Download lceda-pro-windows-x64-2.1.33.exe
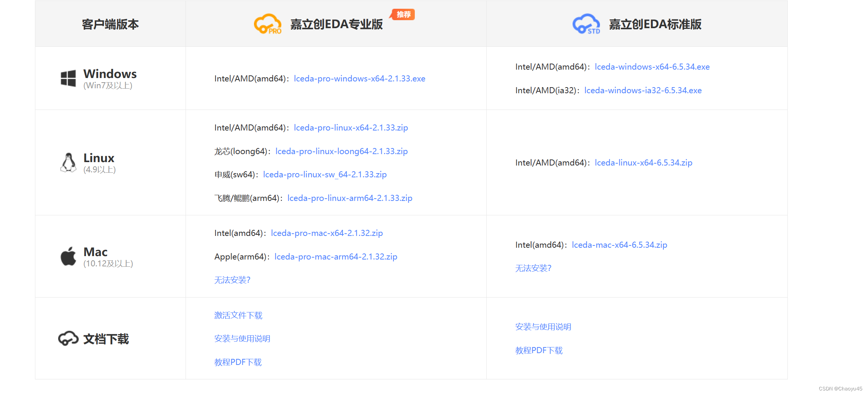Viewport: 868px width, 395px height. click(x=359, y=78)
